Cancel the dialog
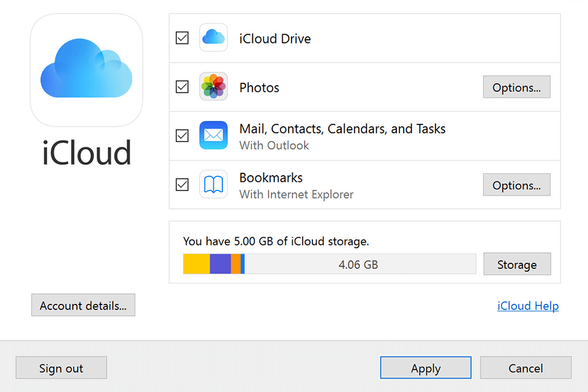Screen dimensions: 588x392 tap(526, 368)
